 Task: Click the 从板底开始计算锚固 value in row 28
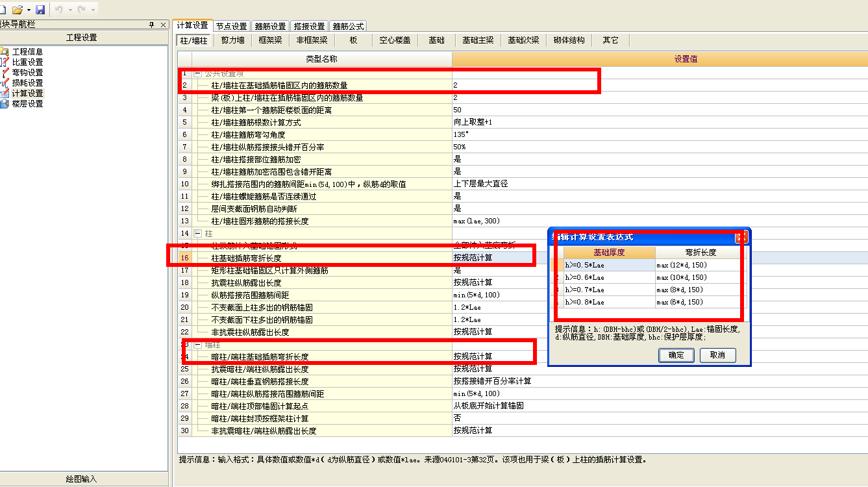click(x=489, y=406)
